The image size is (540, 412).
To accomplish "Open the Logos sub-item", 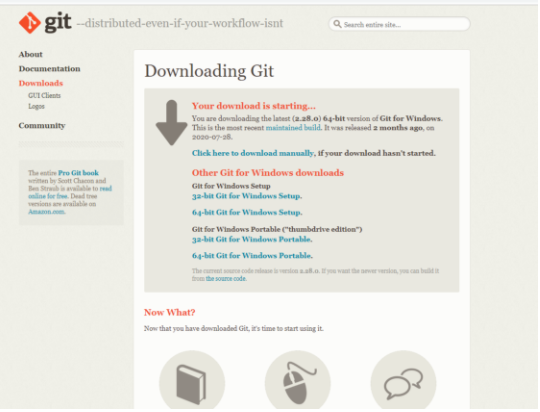I will click(x=37, y=106).
